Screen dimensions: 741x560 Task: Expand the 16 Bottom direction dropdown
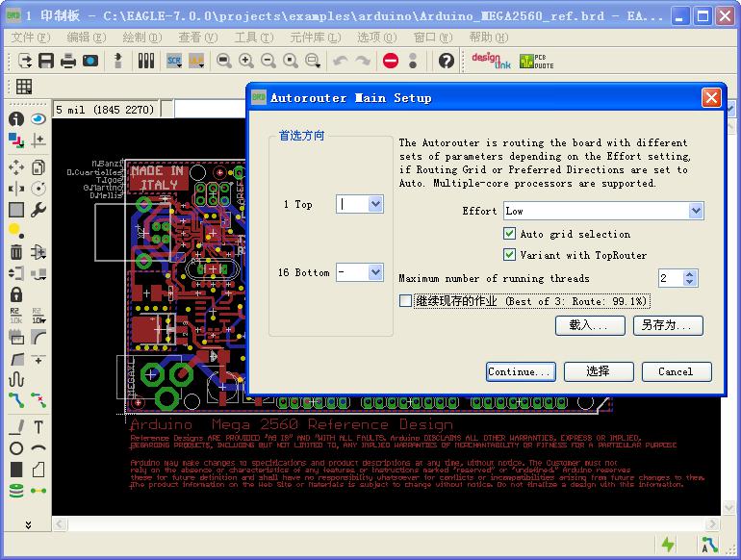(375, 272)
